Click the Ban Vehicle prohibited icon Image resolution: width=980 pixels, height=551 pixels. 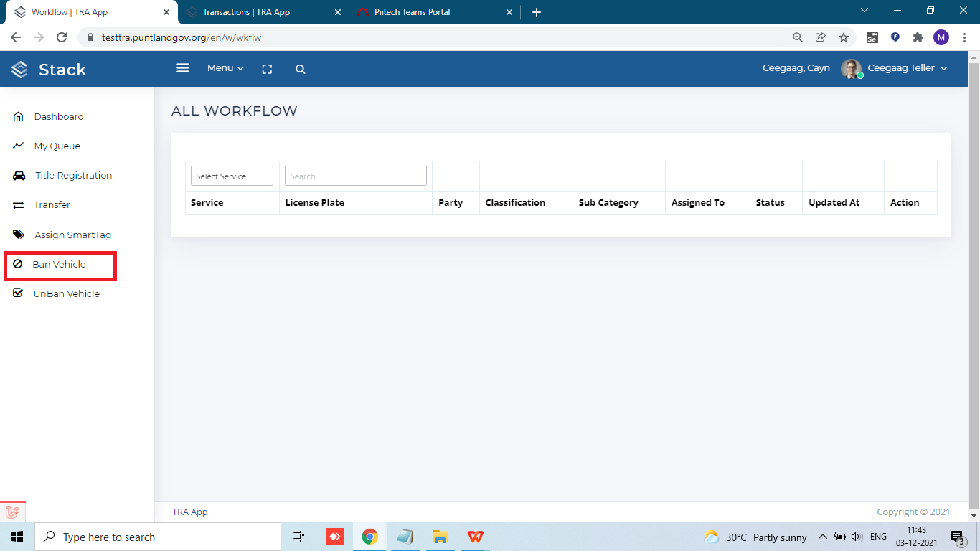click(x=18, y=264)
